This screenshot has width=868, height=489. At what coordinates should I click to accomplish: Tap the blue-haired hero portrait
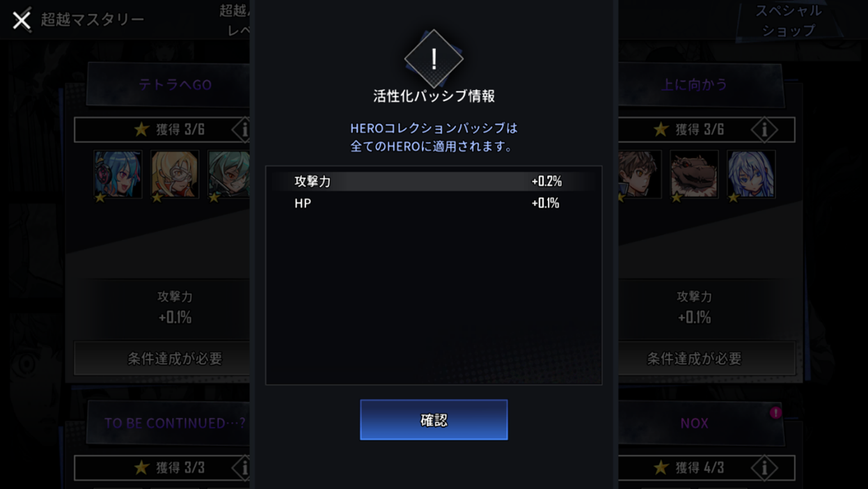[x=118, y=174]
